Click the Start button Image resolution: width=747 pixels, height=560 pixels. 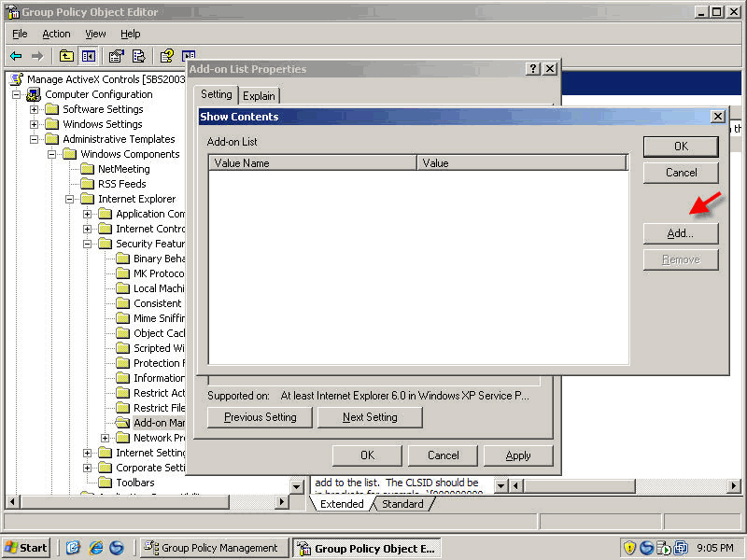click(27, 548)
